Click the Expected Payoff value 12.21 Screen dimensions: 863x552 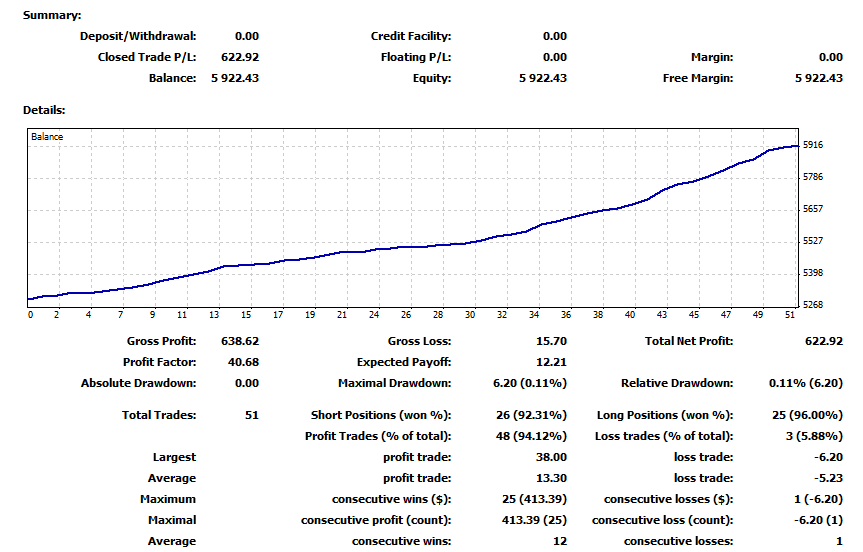(551, 362)
